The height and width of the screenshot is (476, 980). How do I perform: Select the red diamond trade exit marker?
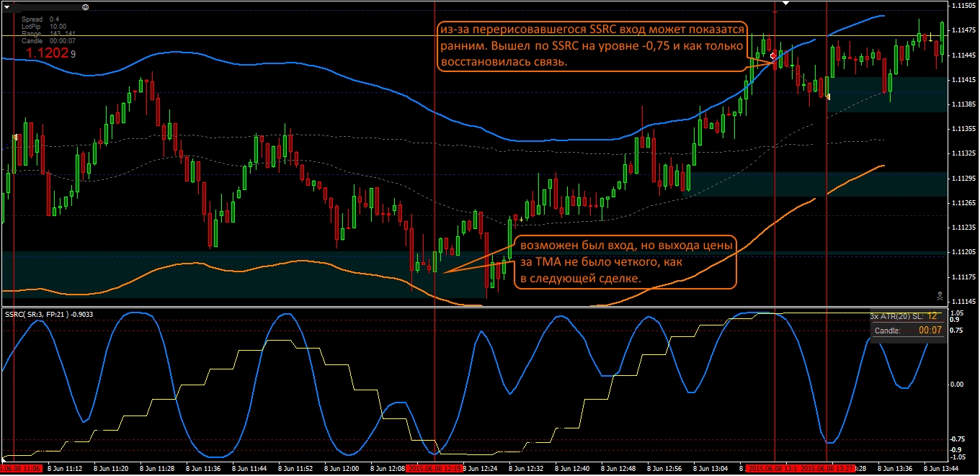click(x=775, y=55)
